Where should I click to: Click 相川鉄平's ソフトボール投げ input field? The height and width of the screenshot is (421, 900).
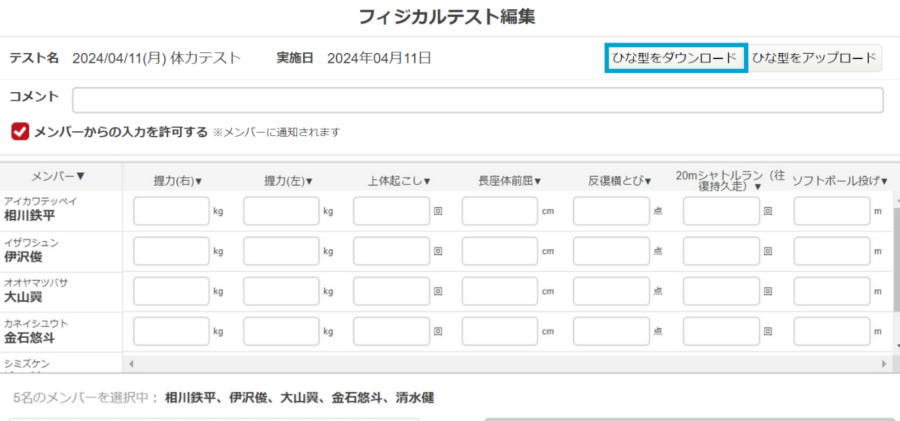click(x=831, y=211)
